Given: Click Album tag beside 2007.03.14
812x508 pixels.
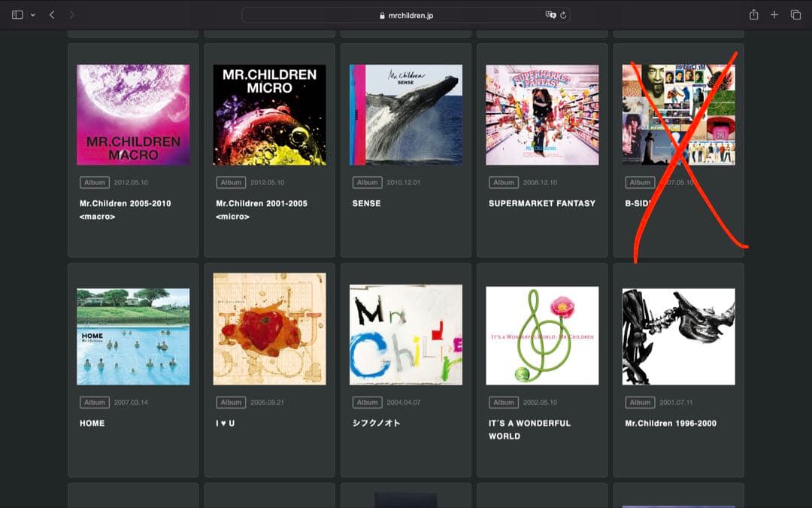Looking at the screenshot, I should (x=95, y=402).
